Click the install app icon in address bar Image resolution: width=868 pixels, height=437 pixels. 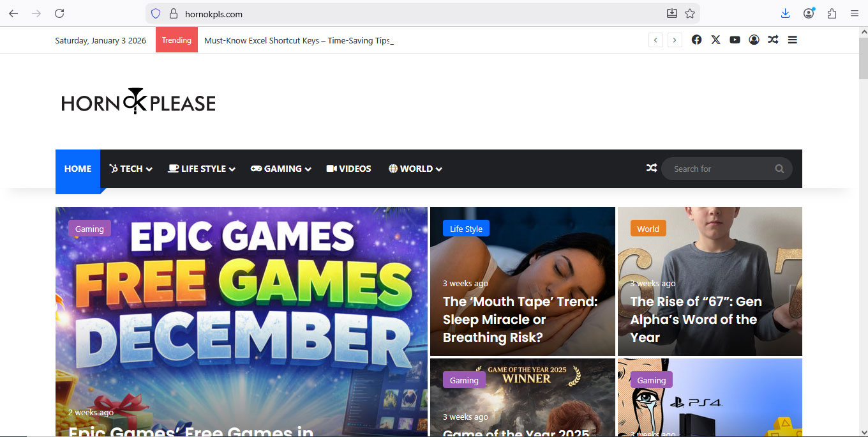click(x=672, y=13)
